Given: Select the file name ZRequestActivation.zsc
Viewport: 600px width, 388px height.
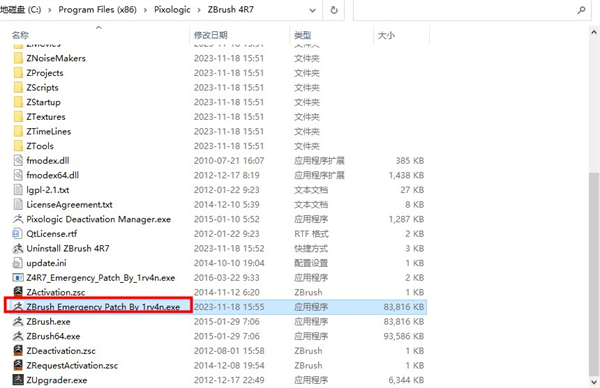Looking at the screenshot, I should 72,365.
